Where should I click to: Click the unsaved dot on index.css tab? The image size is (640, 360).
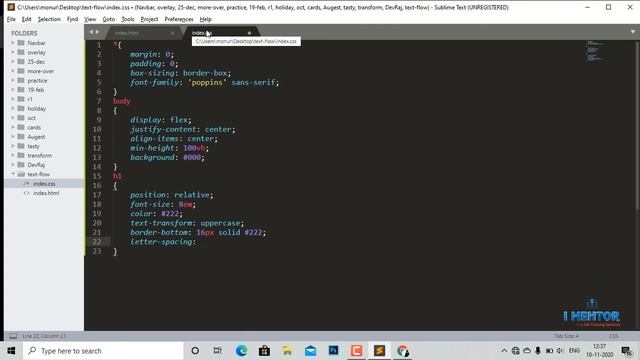pyautogui.click(x=249, y=33)
